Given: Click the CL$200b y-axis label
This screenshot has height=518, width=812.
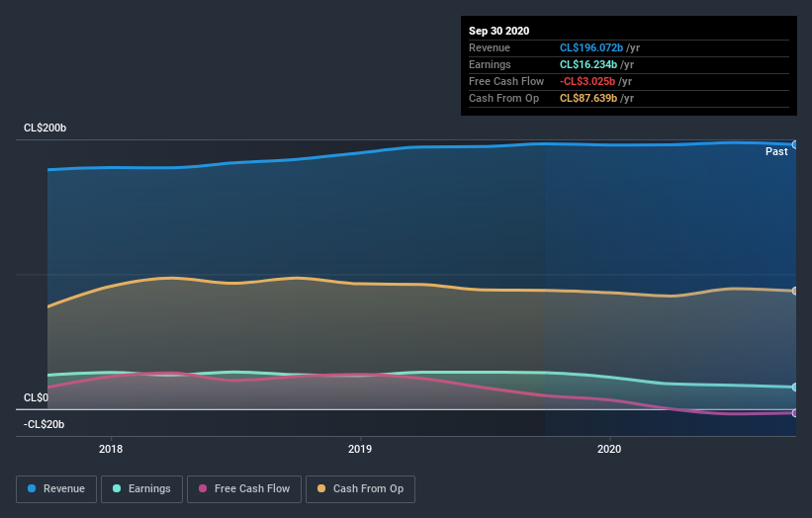Looking at the screenshot, I should click(45, 128).
